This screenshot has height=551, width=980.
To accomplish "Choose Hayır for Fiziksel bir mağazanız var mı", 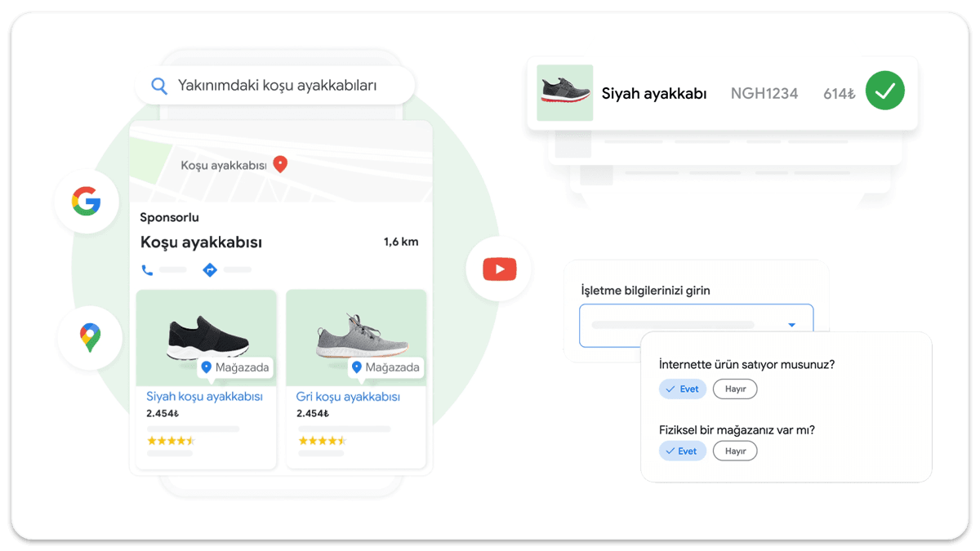I will pos(734,451).
